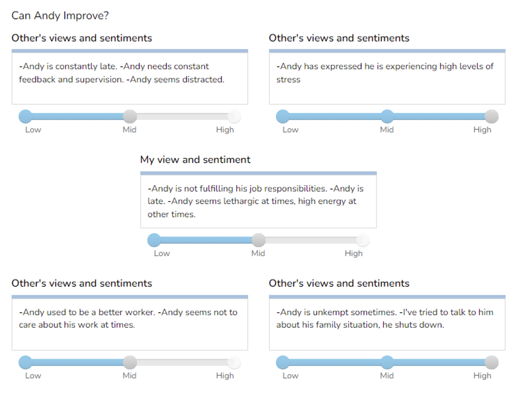
Task: Click the 'high levels of stress' text box
Action: (387, 78)
